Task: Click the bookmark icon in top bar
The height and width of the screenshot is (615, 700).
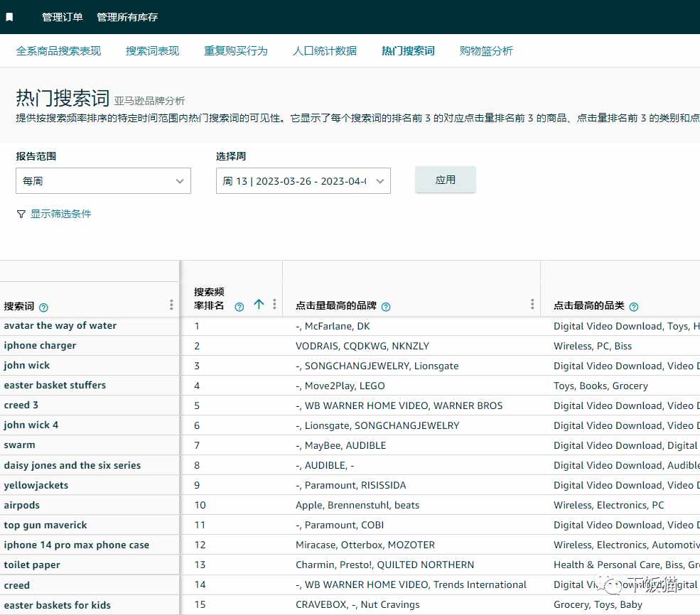Action: [9, 17]
